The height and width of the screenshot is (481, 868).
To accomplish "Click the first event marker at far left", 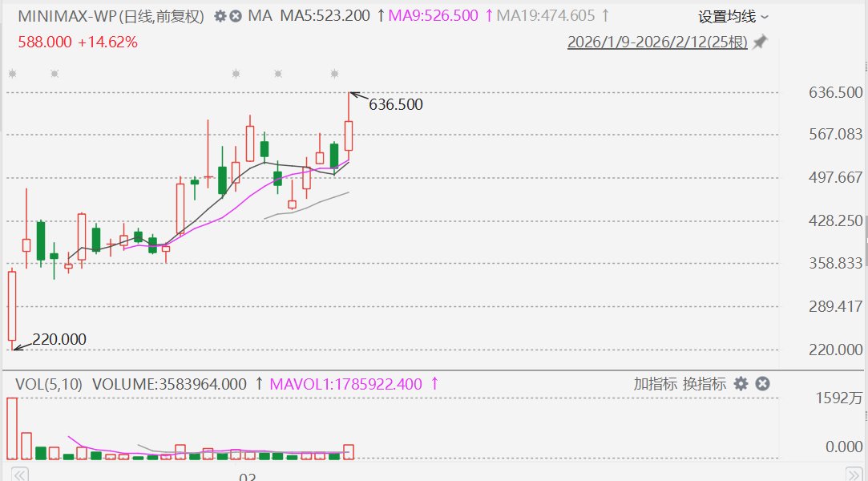I will click(x=12, y=74).
